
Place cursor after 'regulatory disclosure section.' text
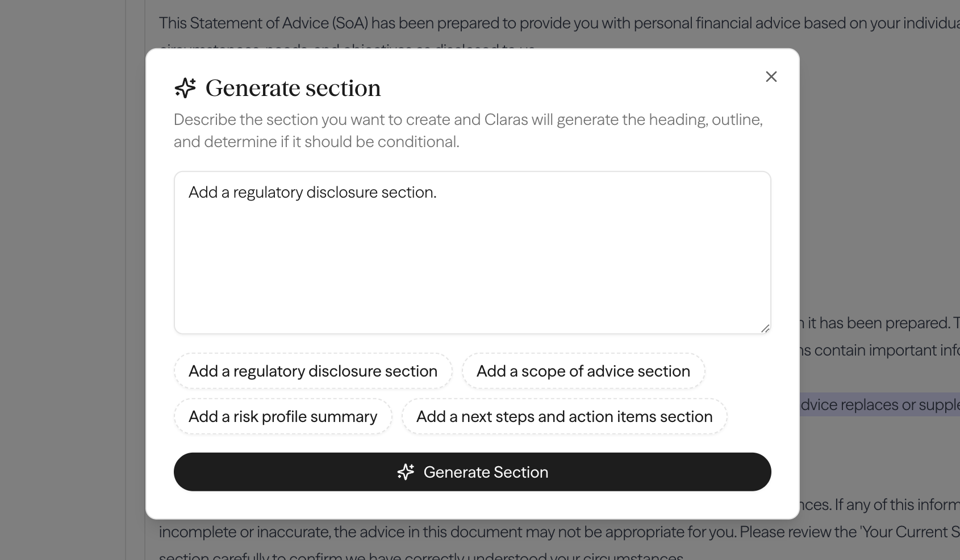(437, 193)
